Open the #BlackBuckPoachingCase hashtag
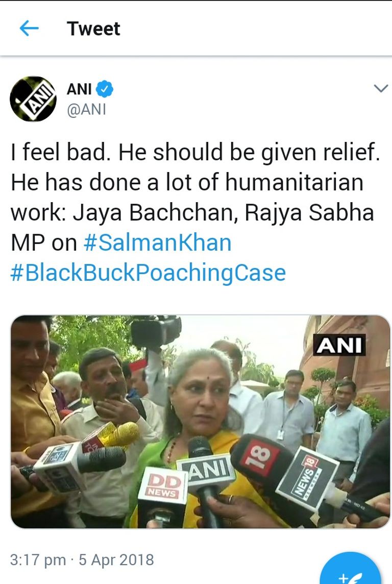The image size is (392, 584). click(x=148, y=273)
